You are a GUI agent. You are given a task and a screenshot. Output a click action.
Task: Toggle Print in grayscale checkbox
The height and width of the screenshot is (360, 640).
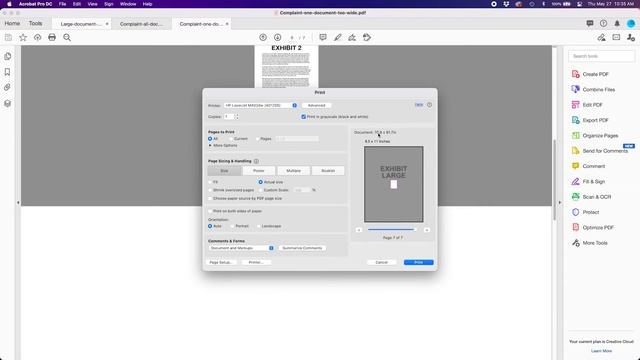pos(303,117)
